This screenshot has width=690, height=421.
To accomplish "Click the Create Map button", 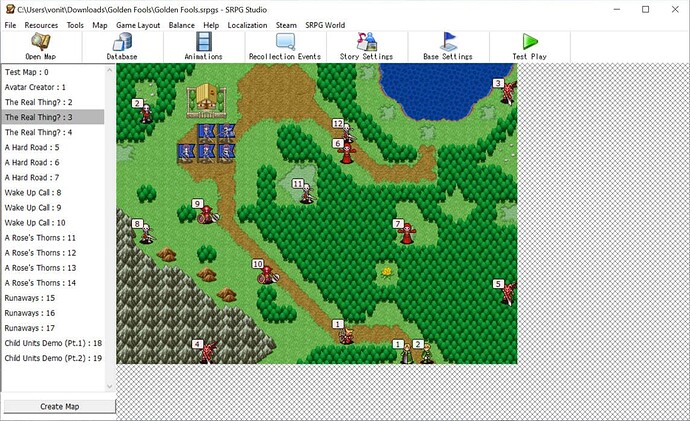I will point(59,406).
